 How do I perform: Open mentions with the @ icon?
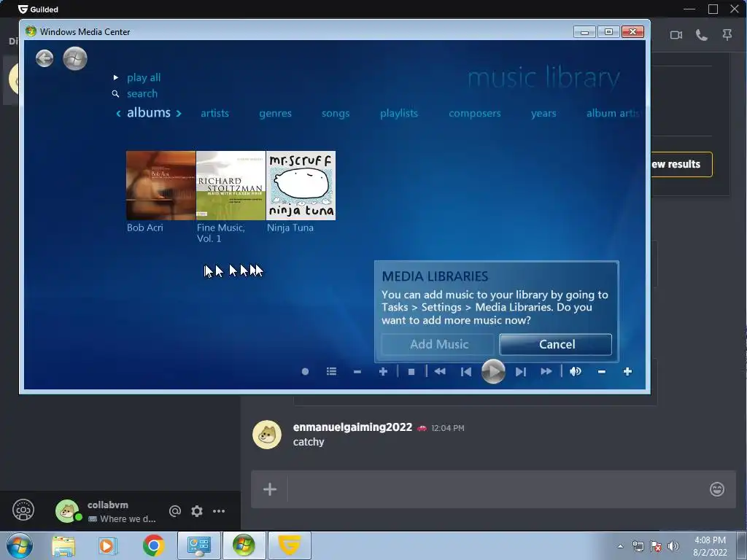[x=175, y=511]
